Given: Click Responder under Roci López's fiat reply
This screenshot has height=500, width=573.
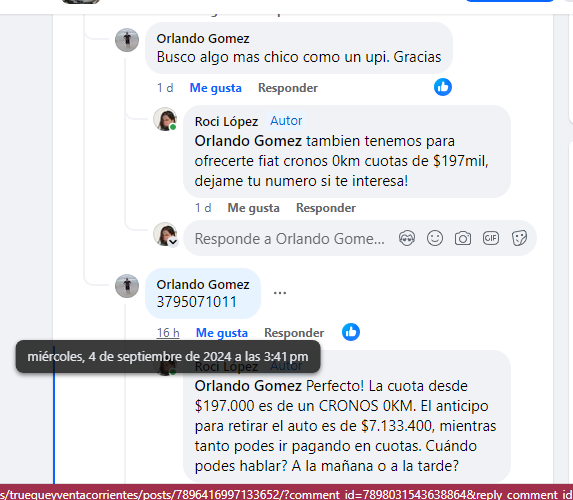Looking at the screenshot, I should click(326, 208).
